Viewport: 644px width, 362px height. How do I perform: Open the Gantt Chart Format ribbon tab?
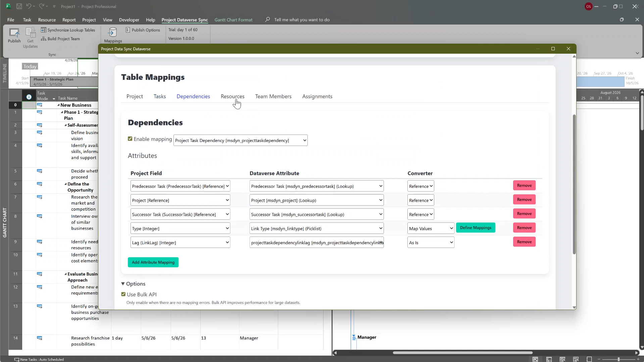click(x=233, y=20)
